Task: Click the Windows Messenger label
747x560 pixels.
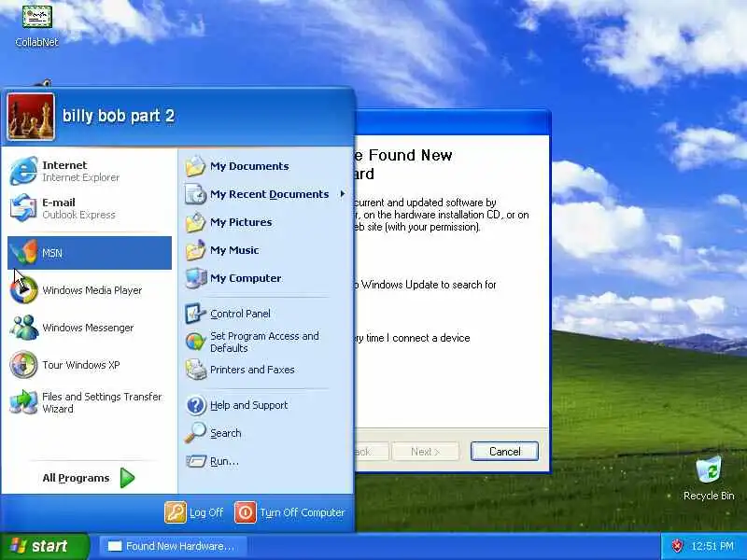Action: click(88, 328)
